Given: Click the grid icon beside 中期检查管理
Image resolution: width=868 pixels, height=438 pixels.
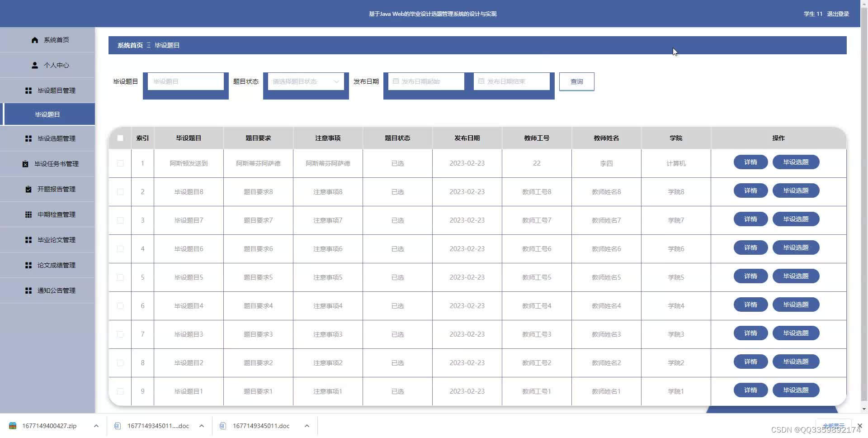Looking at the screenshot, I should (28, 214).
